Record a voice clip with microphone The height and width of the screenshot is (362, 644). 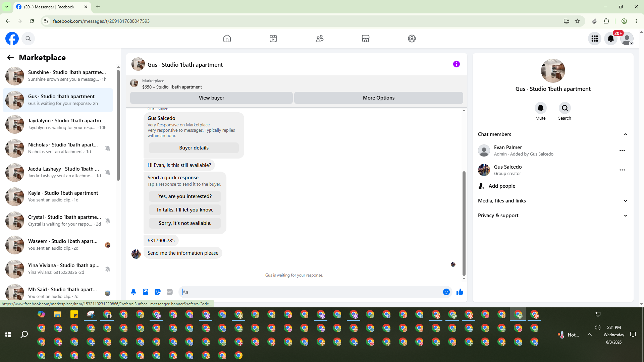[x=133, y=292]
